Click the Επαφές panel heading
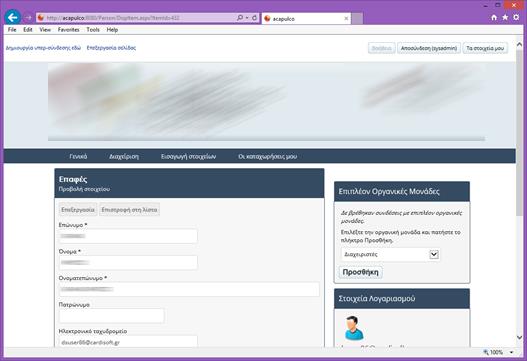This screenshot has width=527, height=361. (73, 179)
